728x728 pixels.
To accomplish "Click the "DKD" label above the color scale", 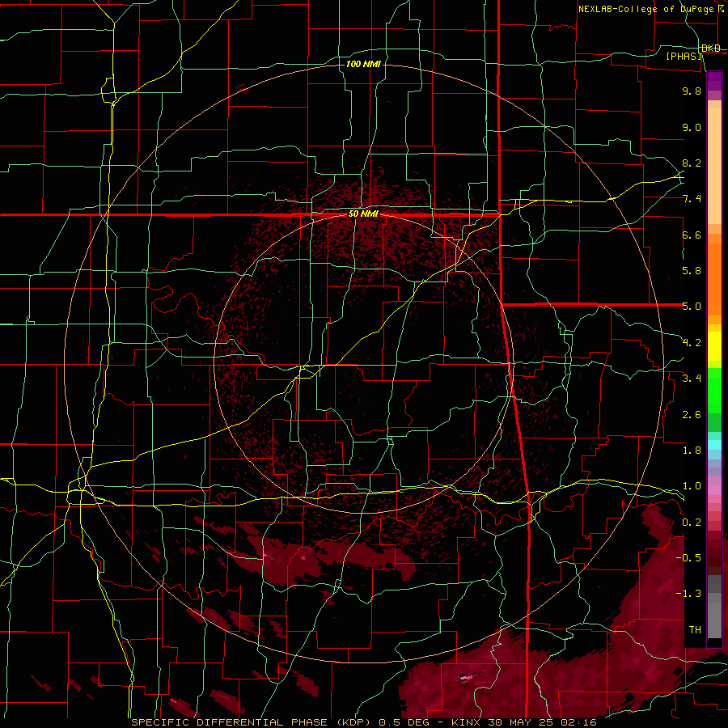I will pyautogui.click(x=711, y=49).
